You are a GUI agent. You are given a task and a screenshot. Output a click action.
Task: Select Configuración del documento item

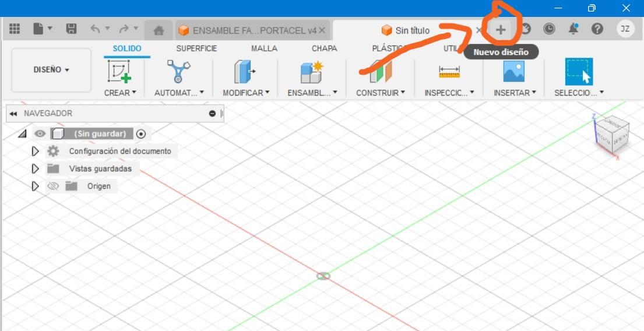tap(120, 151)
